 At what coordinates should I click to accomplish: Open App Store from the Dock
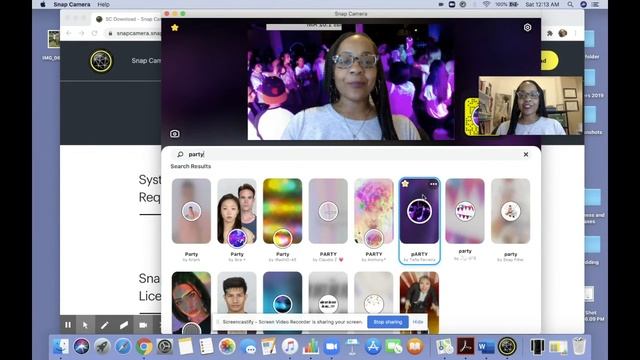click(373, 347)
